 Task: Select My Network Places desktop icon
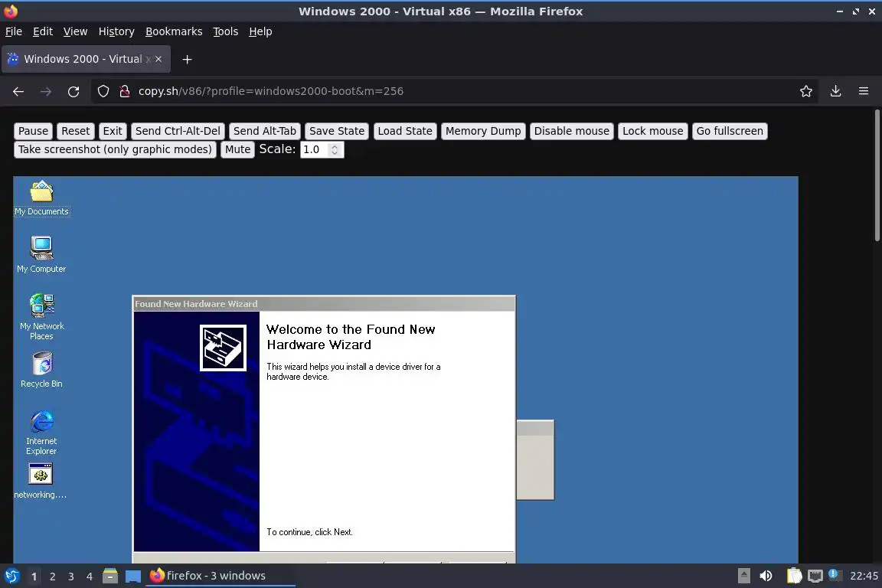point(41,317)
